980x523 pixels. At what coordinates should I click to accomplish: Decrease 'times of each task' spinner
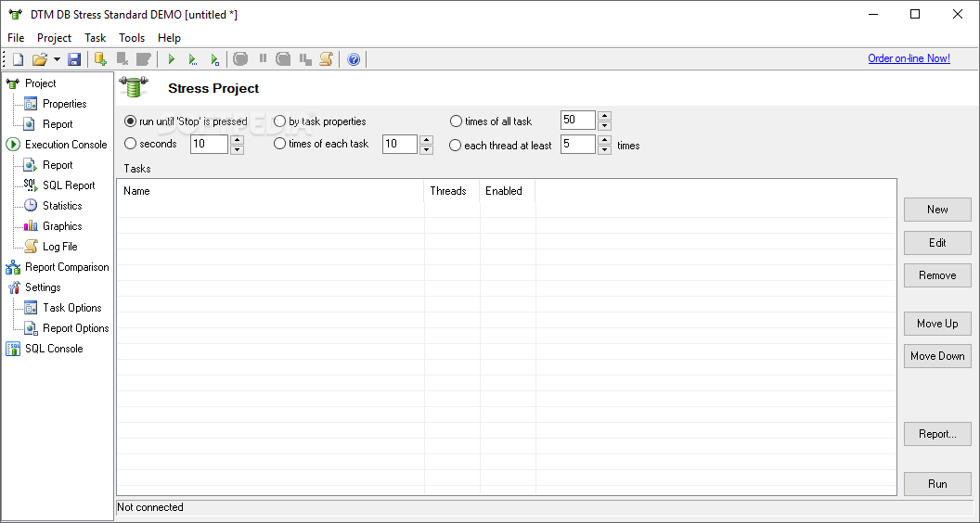point(426,149)
